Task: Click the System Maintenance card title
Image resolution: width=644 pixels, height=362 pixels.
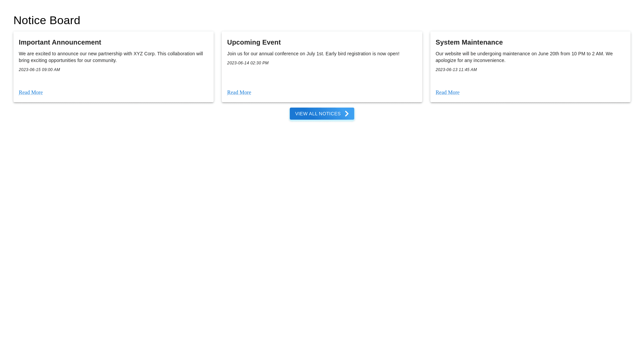Action: pyautogui.click(x=469, y=42)
